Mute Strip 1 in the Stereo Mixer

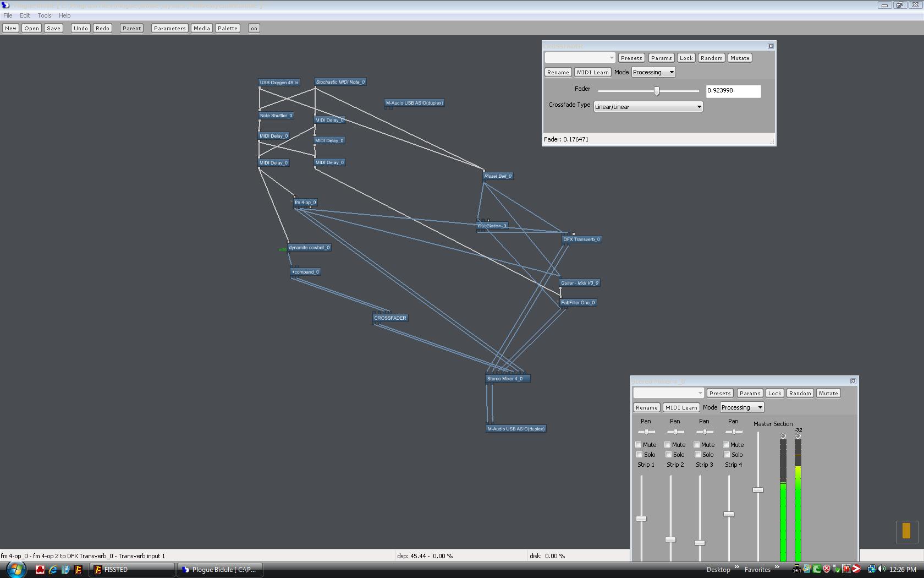[639, 445]
